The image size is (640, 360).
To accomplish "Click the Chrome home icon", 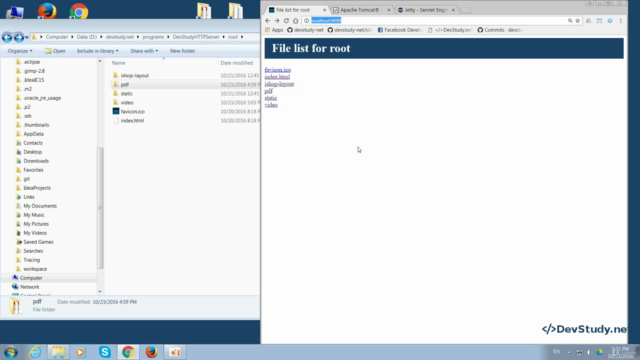I will point(296,20).
